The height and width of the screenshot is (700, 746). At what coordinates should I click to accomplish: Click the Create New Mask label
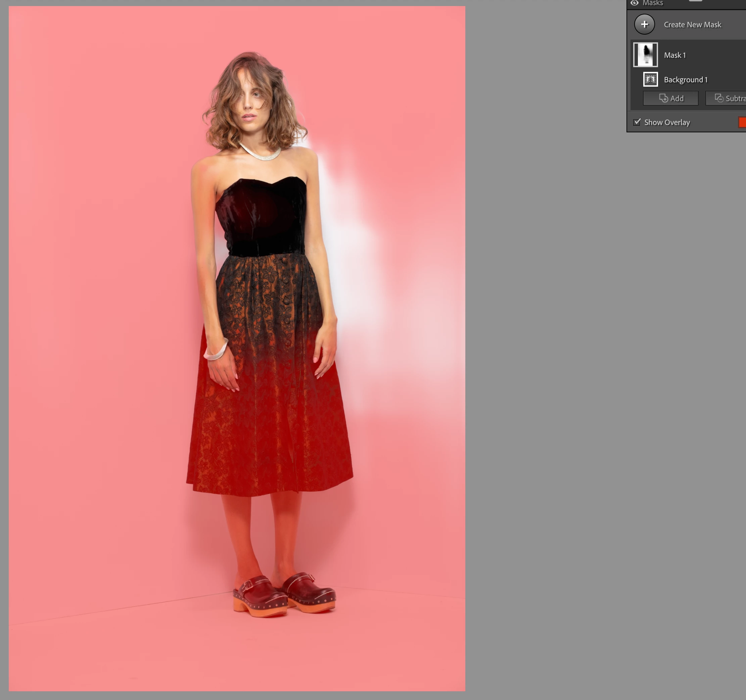coord(692,25)
